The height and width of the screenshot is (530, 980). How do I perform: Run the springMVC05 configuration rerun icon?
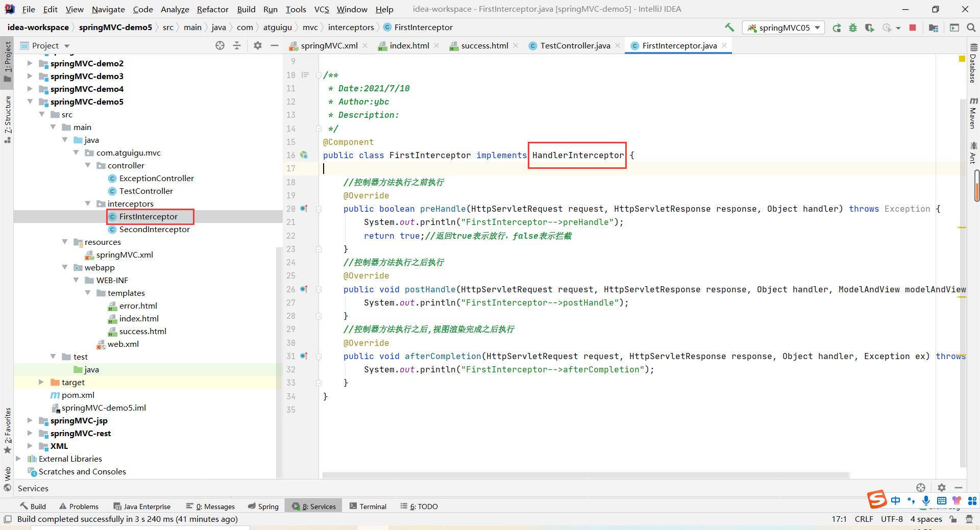click(x=837, y=28)
